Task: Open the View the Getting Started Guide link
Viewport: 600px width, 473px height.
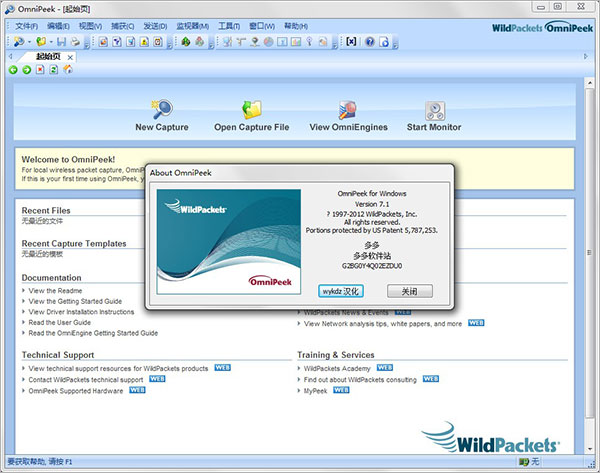Action: tap(75, 302)
